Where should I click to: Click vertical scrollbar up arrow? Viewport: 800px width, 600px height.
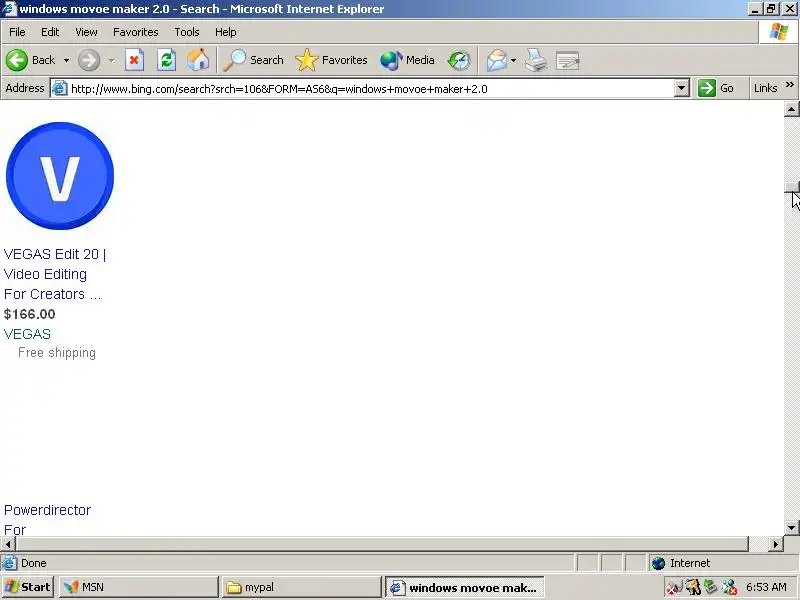(x=791, y=109)
